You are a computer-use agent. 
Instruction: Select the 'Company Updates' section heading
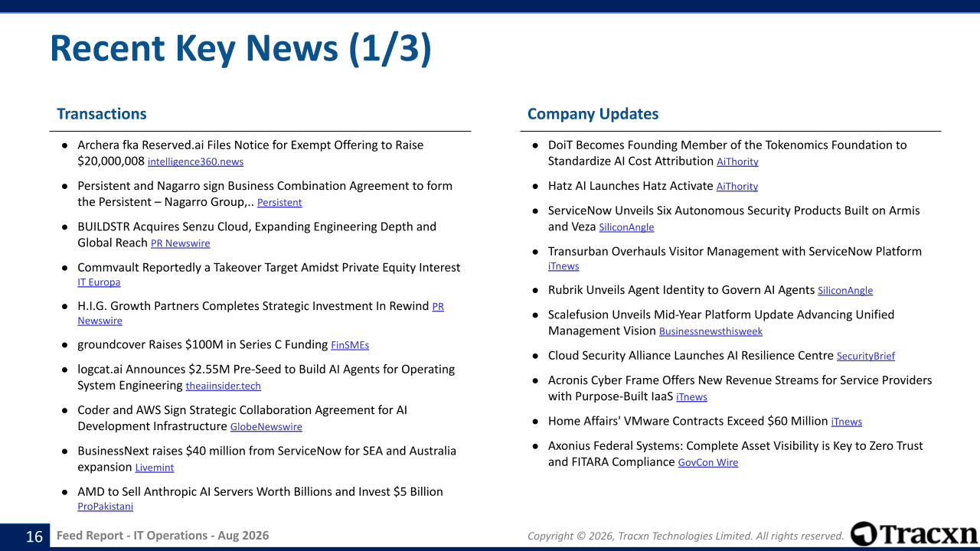coord(593,114)
